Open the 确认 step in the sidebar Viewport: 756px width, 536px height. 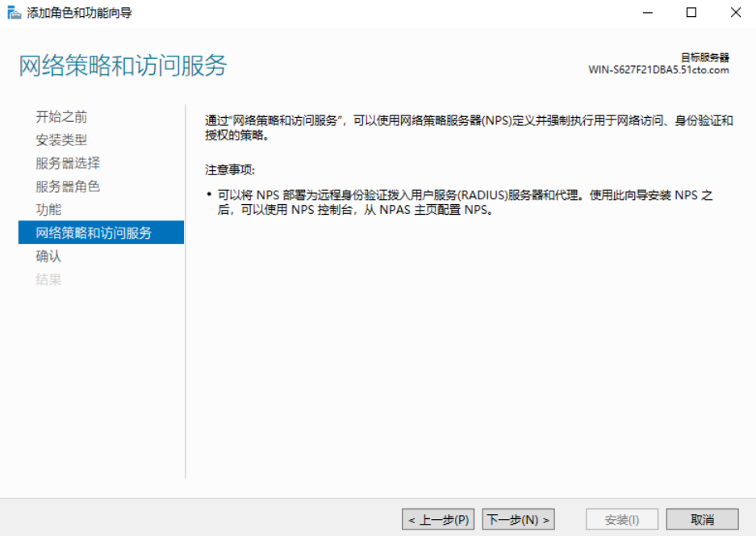click(x=48, y=257)
